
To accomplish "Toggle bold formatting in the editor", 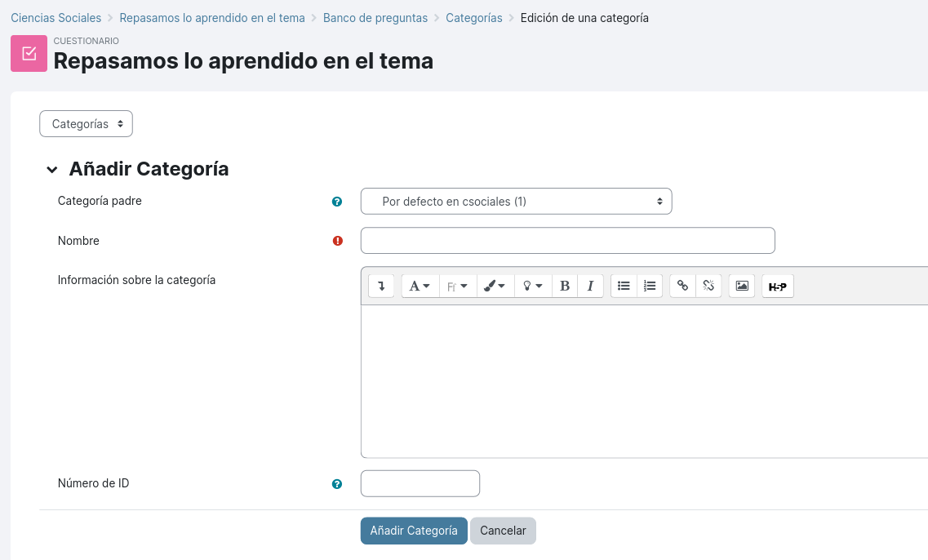I will point(565,286).
